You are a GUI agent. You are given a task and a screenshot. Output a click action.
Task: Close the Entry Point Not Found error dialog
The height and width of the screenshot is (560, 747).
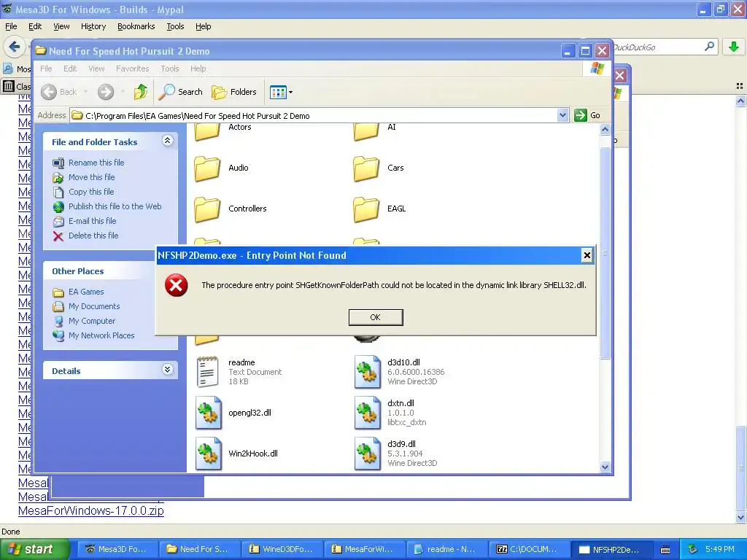(587, 255)
